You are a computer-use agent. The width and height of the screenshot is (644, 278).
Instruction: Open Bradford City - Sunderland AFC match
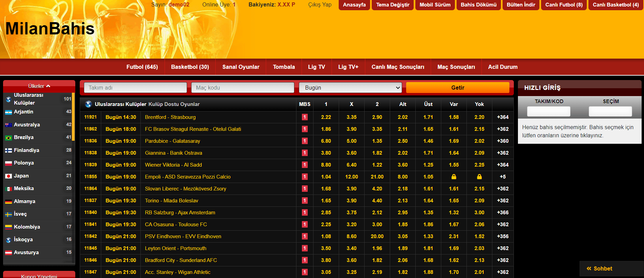pos(181,260)
